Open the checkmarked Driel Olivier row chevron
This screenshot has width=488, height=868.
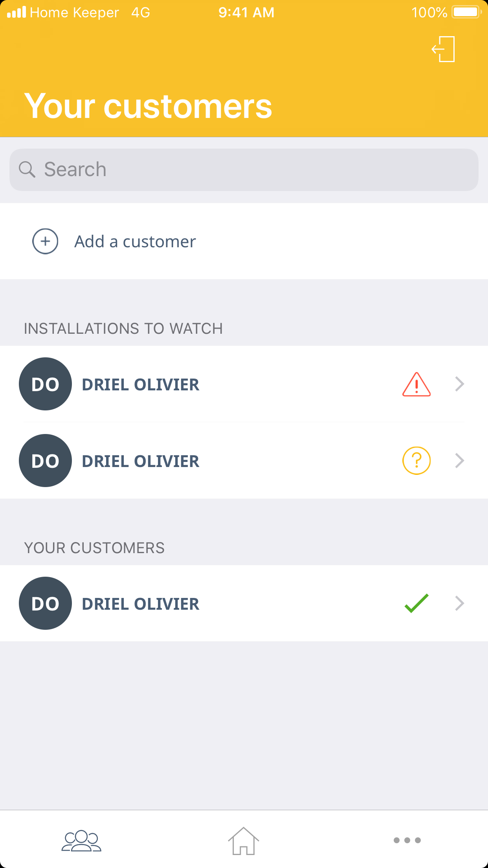(x=460, y=603)
